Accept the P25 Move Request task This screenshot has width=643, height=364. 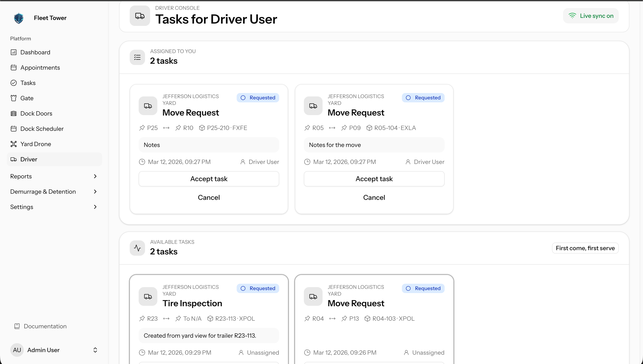tap(209, 179)
